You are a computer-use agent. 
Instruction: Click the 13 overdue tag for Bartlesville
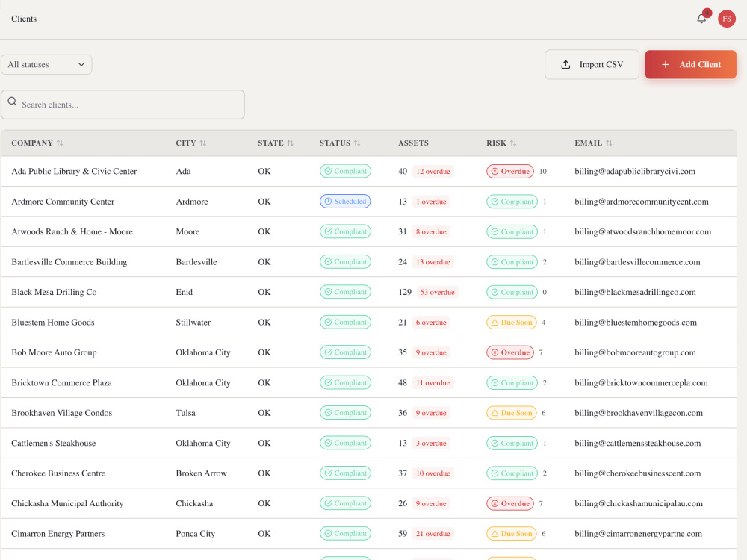433,262
